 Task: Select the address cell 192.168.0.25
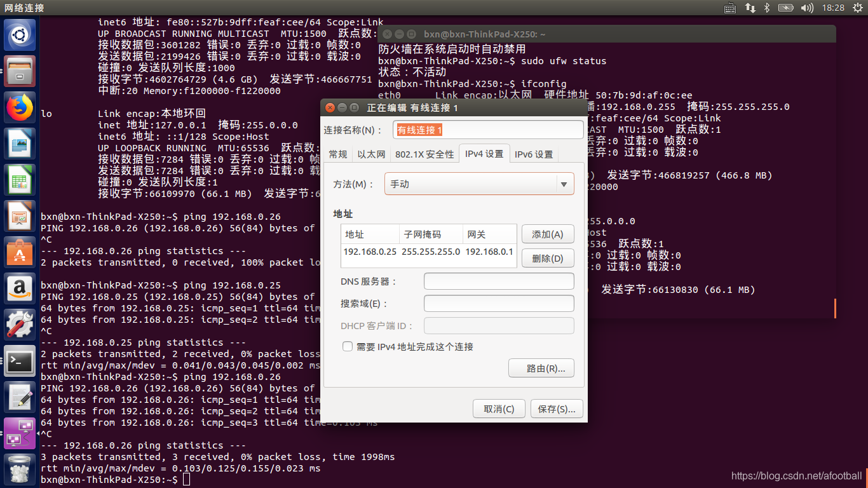370,252
